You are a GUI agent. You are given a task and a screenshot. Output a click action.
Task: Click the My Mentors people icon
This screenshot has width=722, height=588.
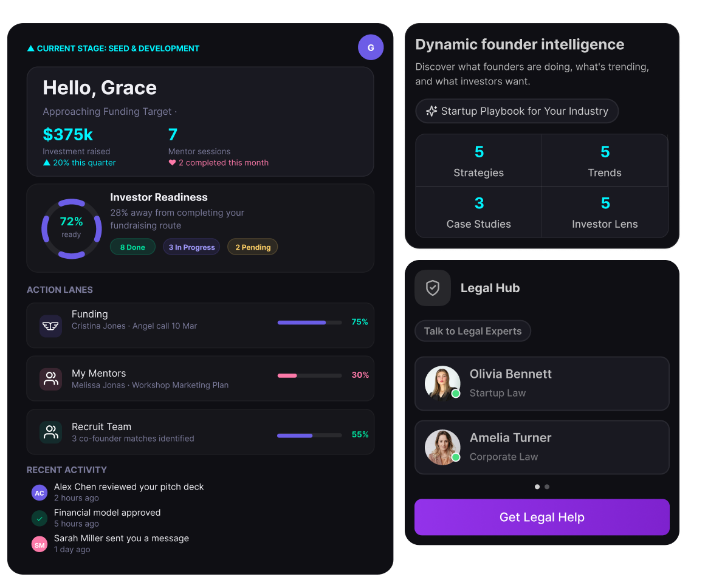50,379
